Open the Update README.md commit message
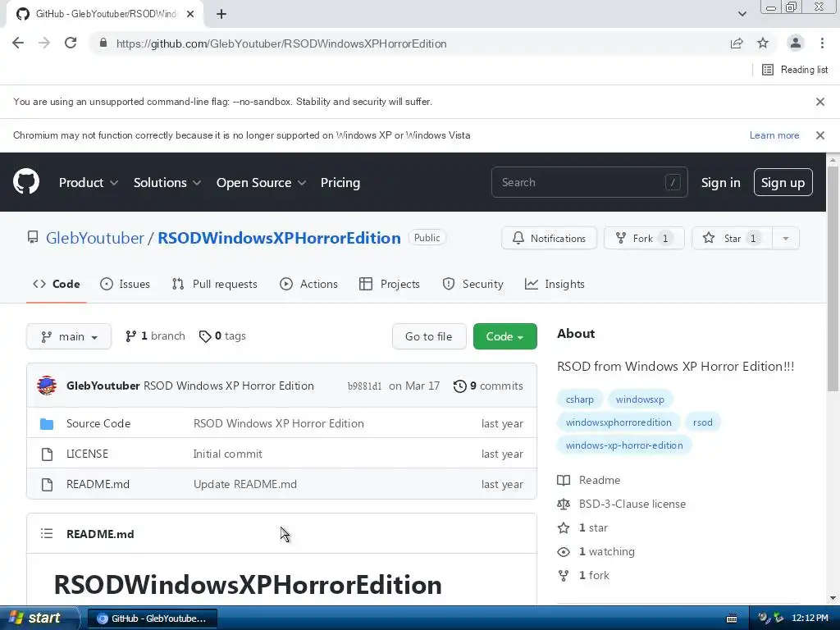The width and height of the screenshot is (840, 630). [244, 484]
